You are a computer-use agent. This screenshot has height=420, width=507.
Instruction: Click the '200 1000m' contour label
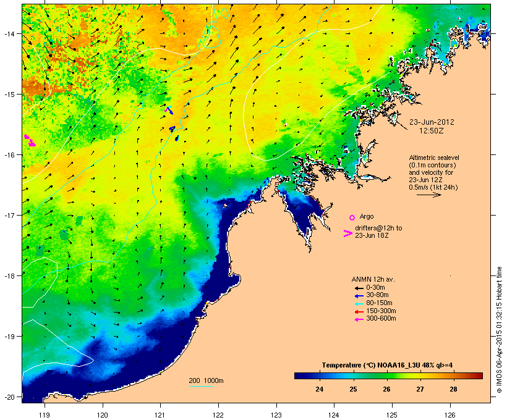point(206,380)
